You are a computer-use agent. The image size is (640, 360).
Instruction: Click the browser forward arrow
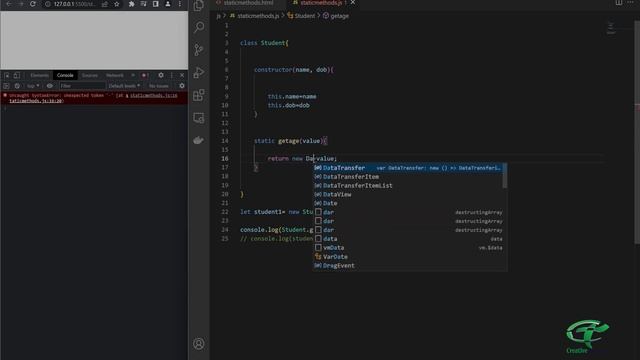[20, 4]
